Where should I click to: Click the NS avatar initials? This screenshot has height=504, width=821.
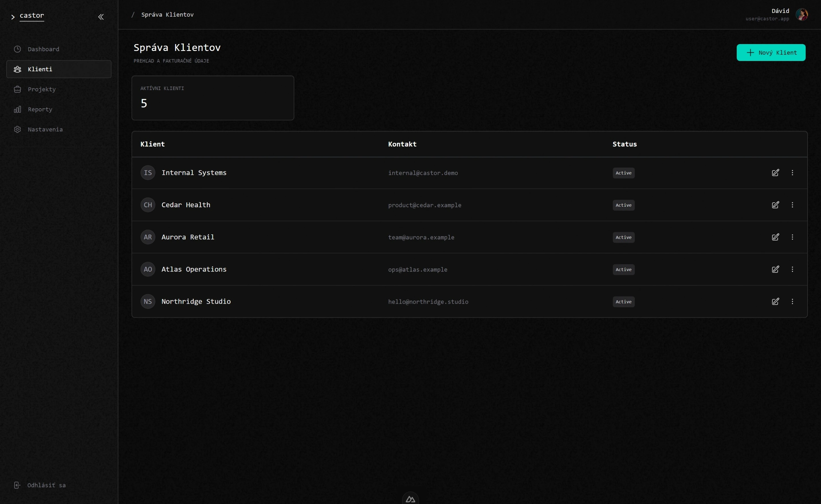coord(148,301)
